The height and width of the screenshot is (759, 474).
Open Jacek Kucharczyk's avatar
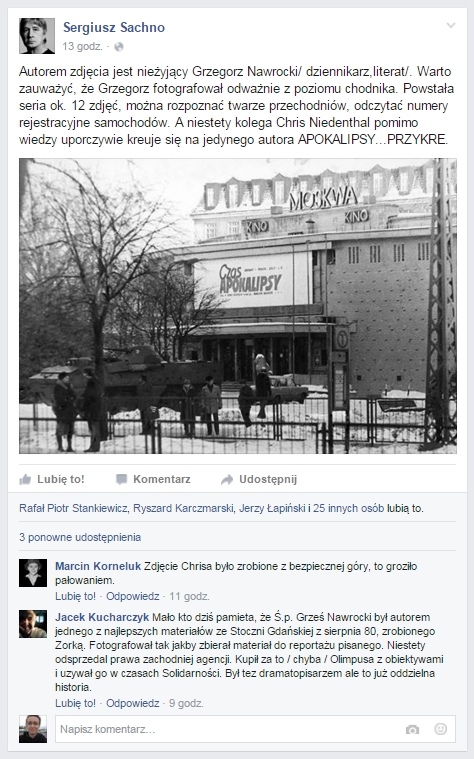[x=33, y=624]
